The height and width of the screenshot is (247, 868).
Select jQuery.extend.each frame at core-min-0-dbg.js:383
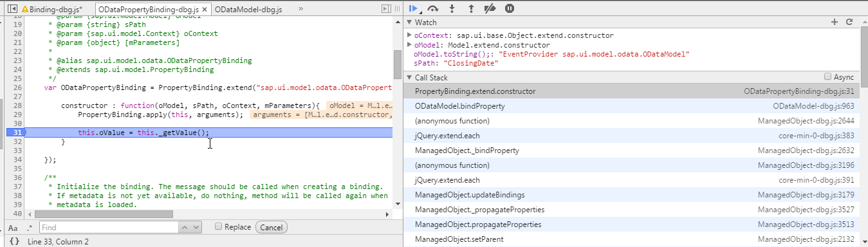pyautogui.click(x=633, y=136)
